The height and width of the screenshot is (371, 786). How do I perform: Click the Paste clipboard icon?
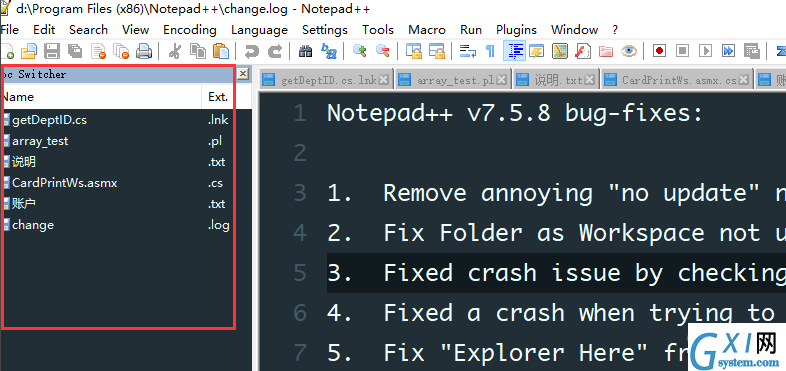[221, 51]
